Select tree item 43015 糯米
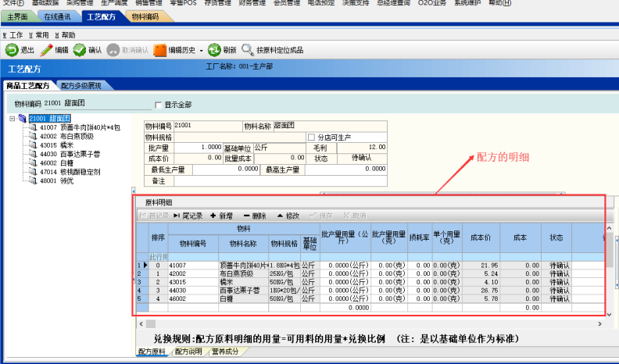 (56, 145)
